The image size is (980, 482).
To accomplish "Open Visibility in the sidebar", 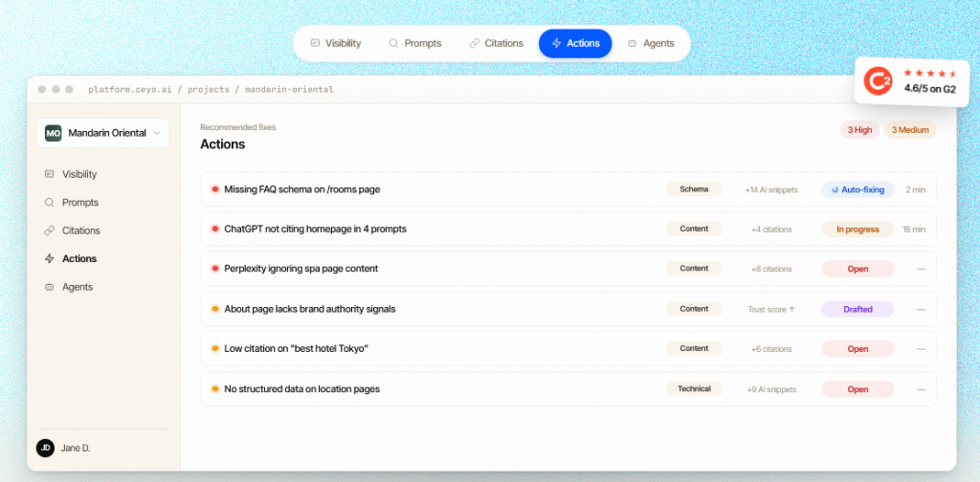I will pyautogui.click(x=103, y=174).
